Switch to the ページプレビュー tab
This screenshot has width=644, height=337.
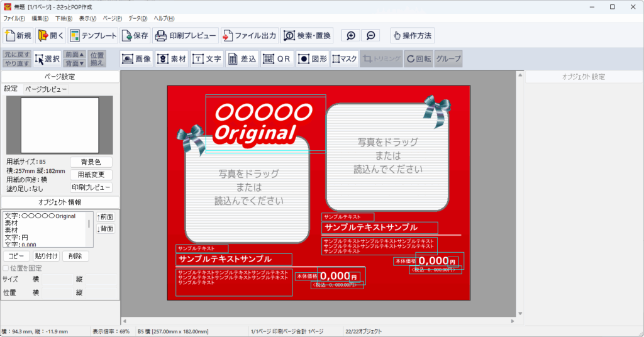[x=46, y=89]
